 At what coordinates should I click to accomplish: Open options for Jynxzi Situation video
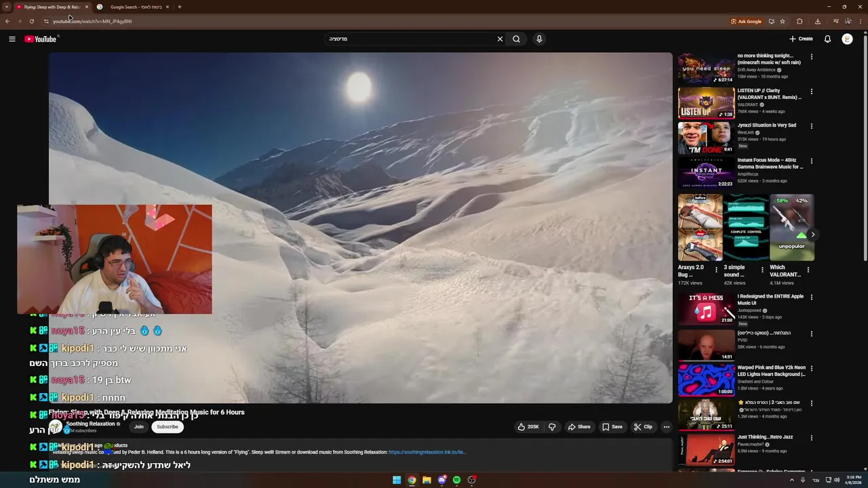click(x=811, y=126)
